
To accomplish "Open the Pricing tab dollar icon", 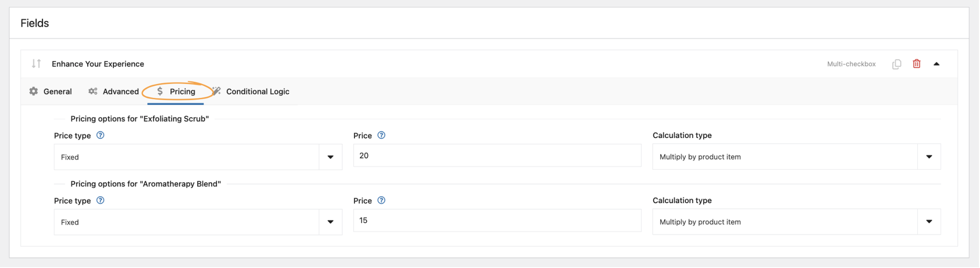I will [160, 91].
